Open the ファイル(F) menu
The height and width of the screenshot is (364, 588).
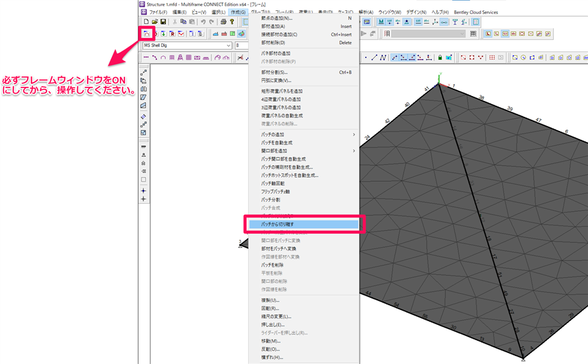tap(158, 12)
